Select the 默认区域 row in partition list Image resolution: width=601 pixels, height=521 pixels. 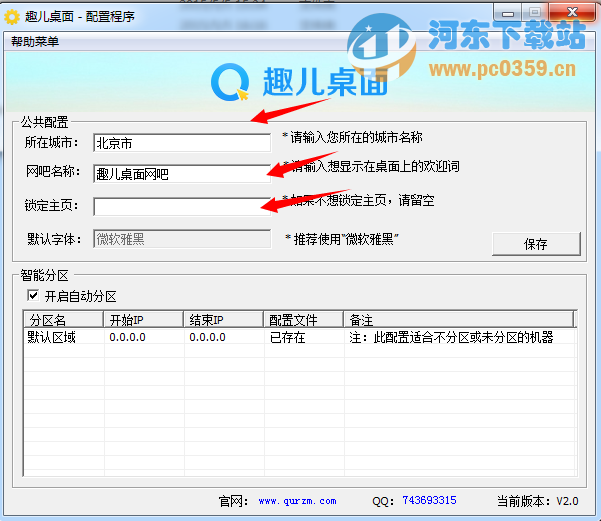pos(300,337)
